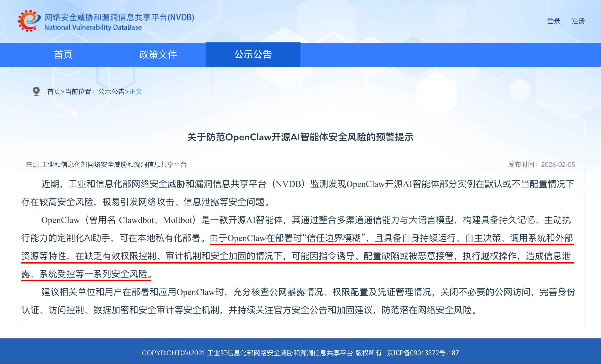This screenshot has height=364, width=601.
Task: Go to 公示公告 via the breadcrumb
Action: pos(111,92)
